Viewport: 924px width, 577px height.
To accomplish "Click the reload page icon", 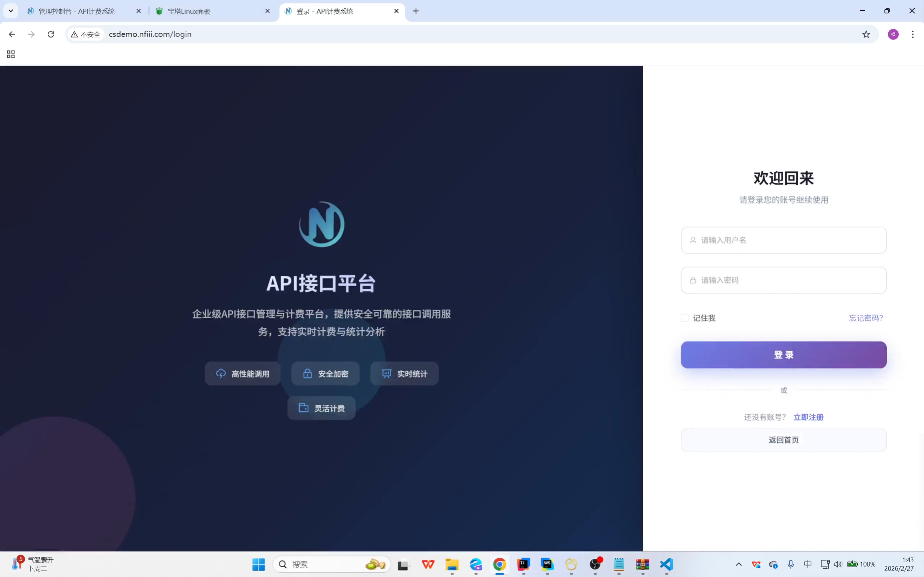I will 51,34.
